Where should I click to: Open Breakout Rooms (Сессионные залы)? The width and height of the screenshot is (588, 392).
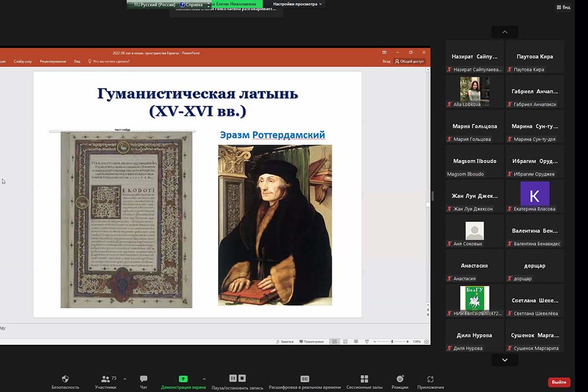[364, 379]
